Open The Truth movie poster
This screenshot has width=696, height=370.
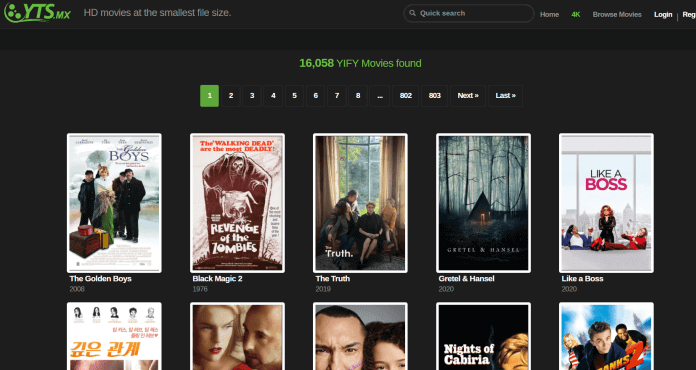coord(360,203)
